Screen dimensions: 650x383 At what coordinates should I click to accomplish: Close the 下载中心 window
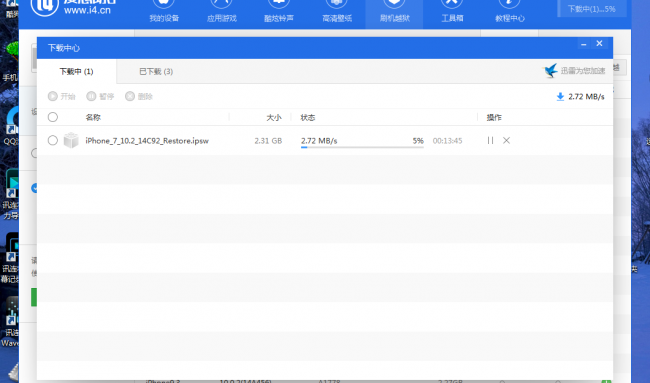(599, 44)
